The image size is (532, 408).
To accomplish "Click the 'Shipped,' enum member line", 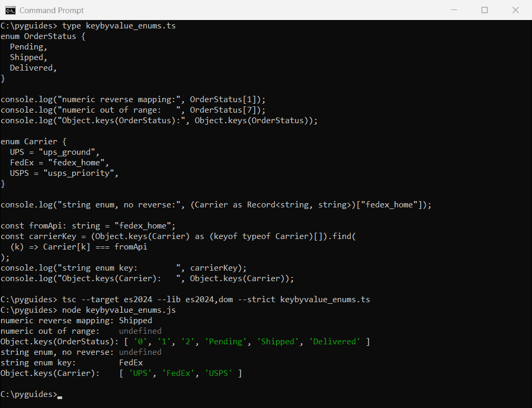I will click(x=28, y=57).
